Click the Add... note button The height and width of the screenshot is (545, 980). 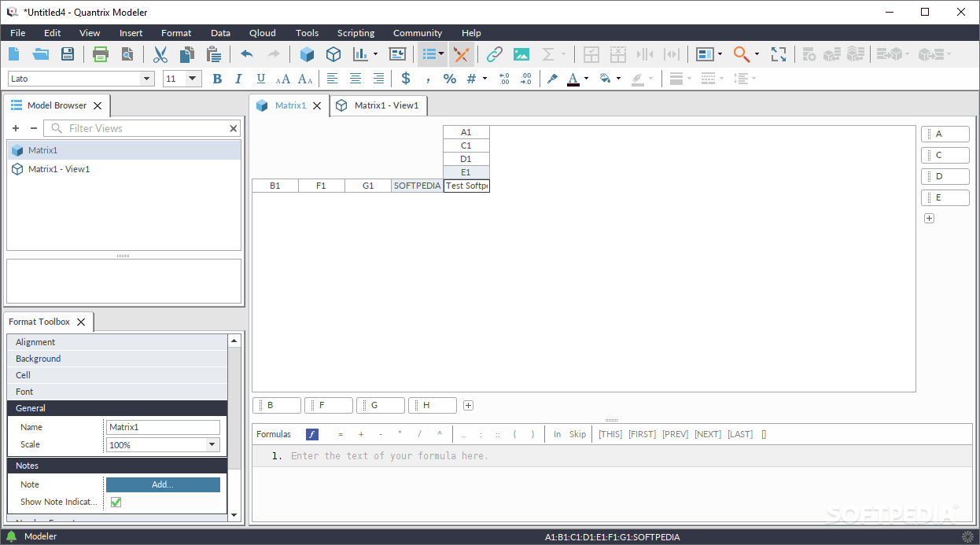coord(163,484)
